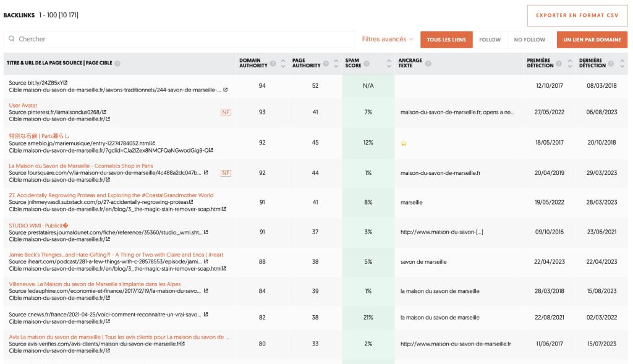Click the search magnifier icon
The width and height of the screenshot is (633, 364).
pos(11,39)
